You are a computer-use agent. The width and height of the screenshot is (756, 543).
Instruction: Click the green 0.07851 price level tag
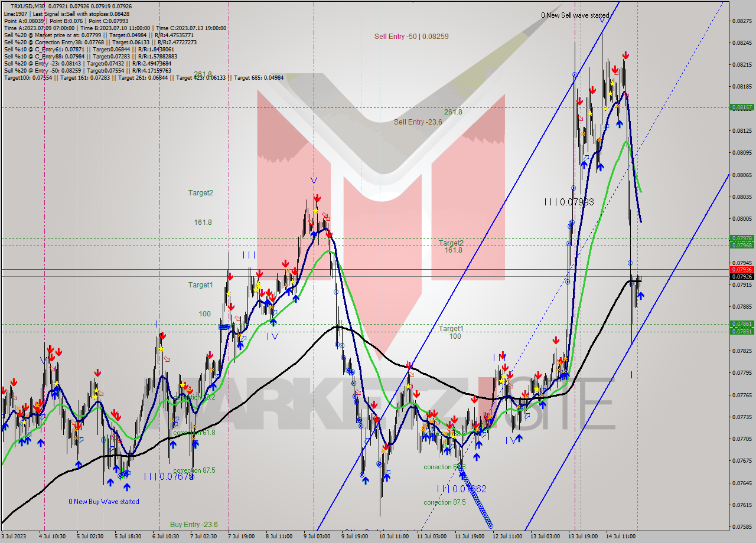point(742,331)
